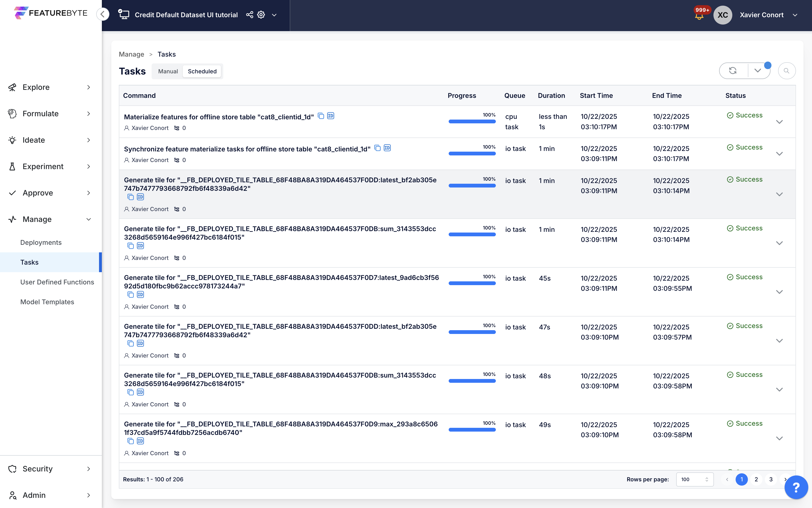Open Deployments in Manage menu
This screenshot has height=508, width=812.
(41, 242)
